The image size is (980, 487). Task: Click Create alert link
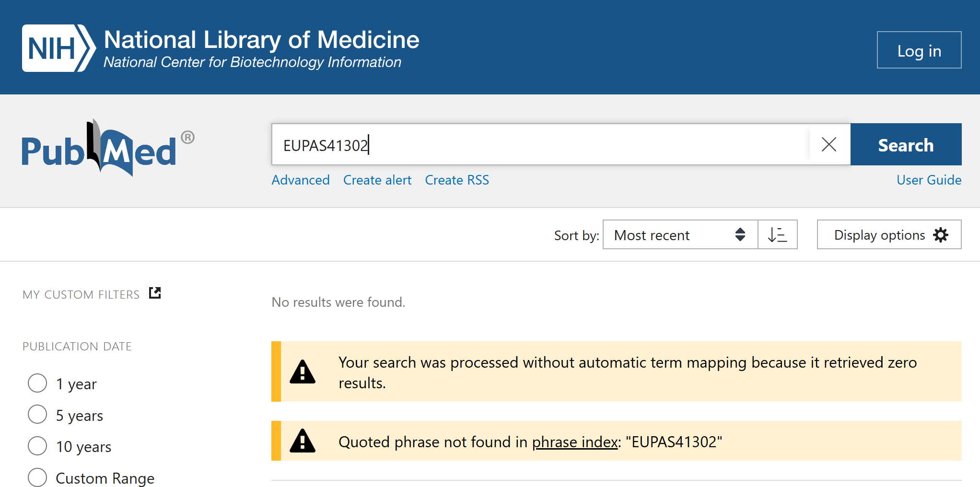tap(377, 180)
